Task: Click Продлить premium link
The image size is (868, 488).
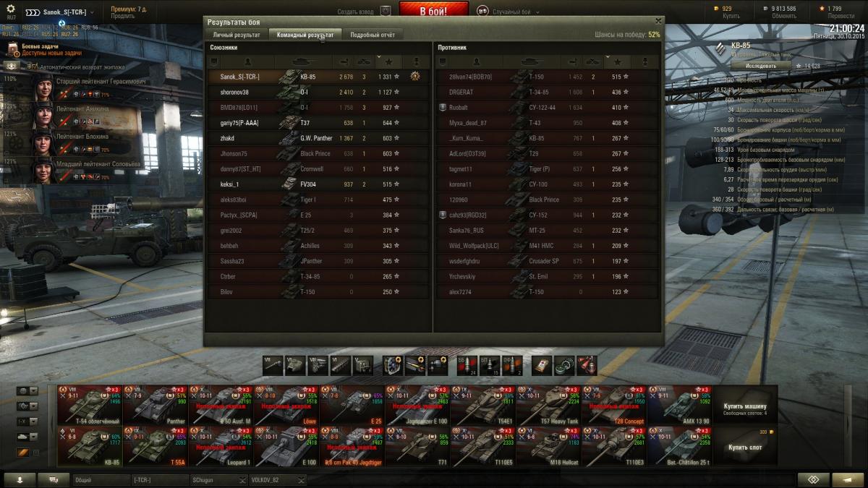Action: coord(122,16)
